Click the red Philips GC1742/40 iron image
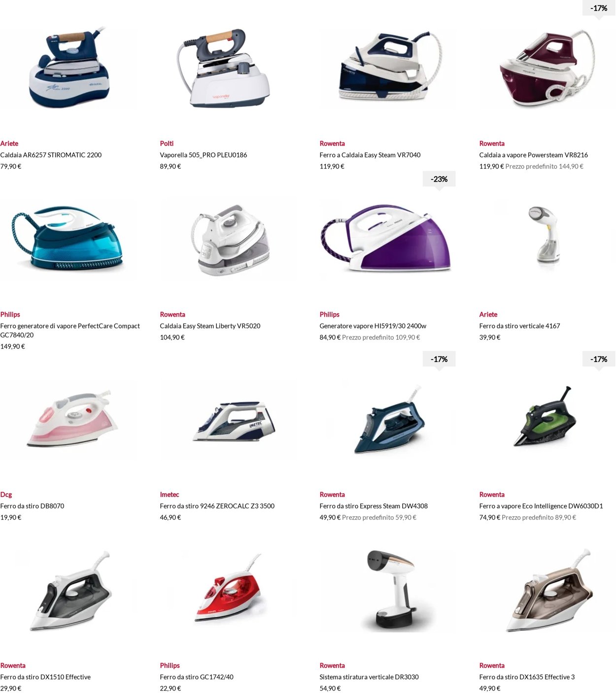This screenshot has height=693, width=616. click(x=228, y=591)
